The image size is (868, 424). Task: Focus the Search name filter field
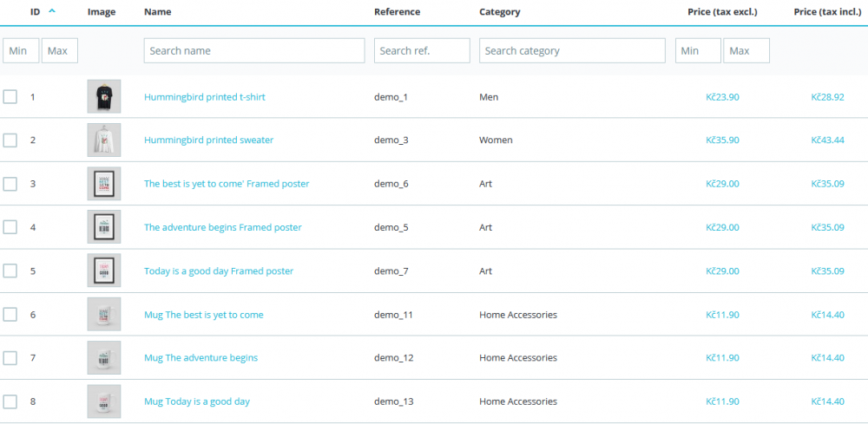point(254,50)
